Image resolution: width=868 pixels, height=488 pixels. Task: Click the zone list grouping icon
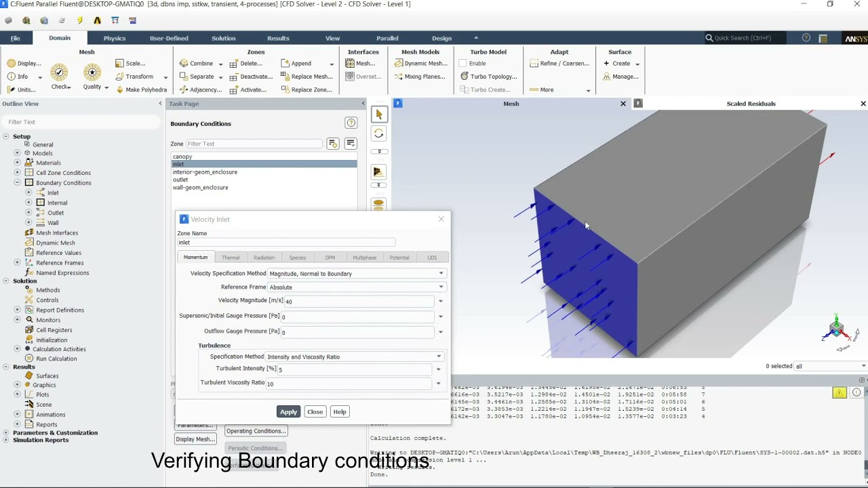[351, 143]
